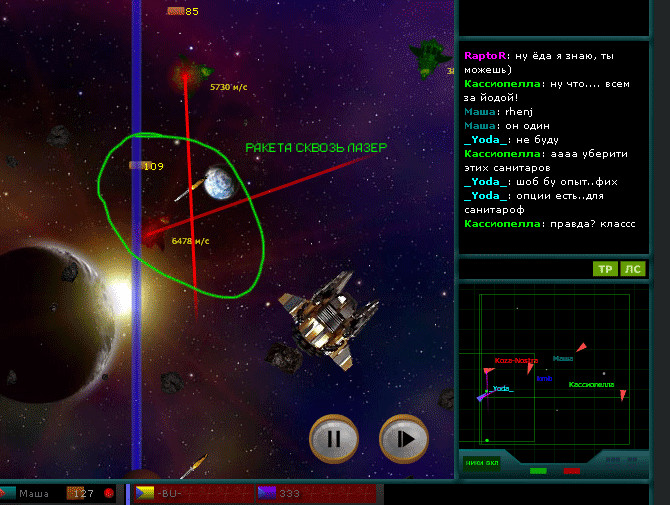Click the 109 health indicator
Screen dimensions: 670x505
click(x=147, y=166)
